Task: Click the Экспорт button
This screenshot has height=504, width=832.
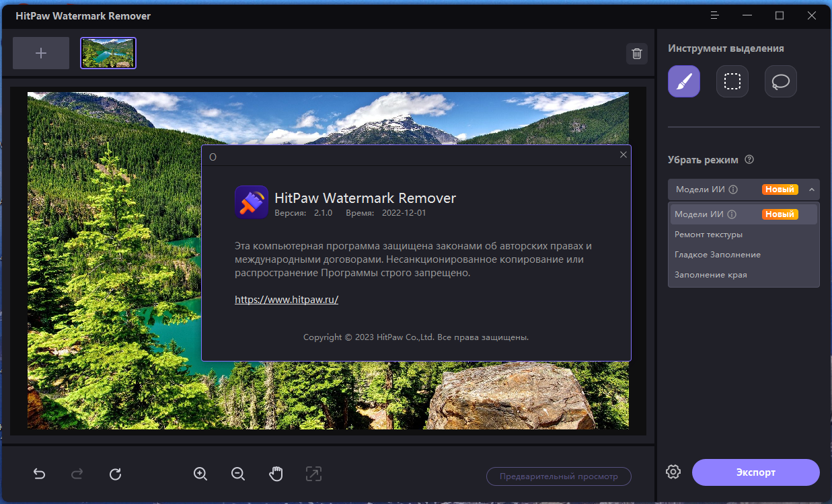Action: point(755,472)
